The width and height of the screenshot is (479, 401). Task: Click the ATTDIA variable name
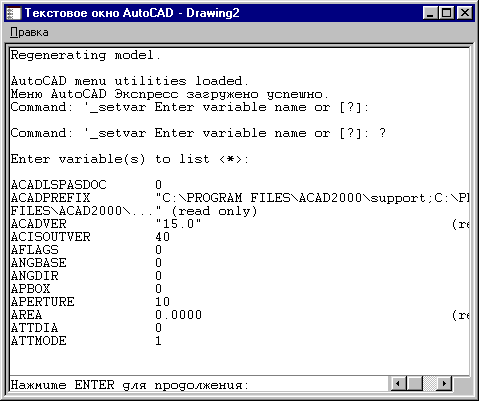34,328
